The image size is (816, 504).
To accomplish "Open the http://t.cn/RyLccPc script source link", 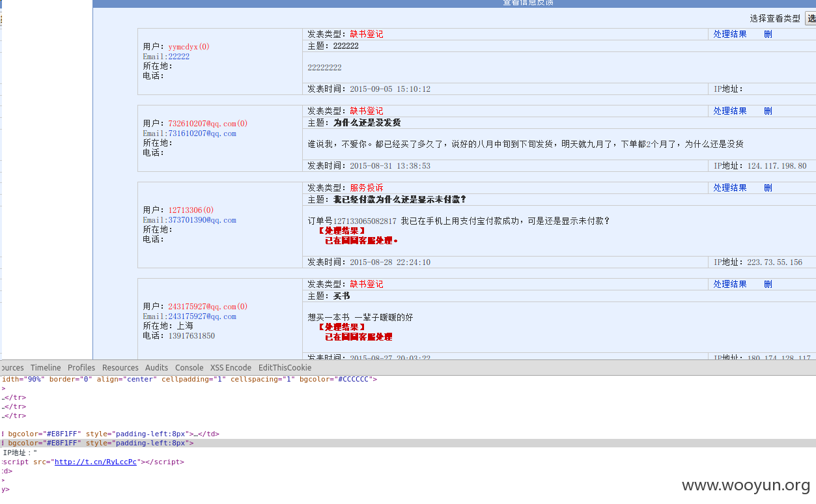I will click(96, 462).
